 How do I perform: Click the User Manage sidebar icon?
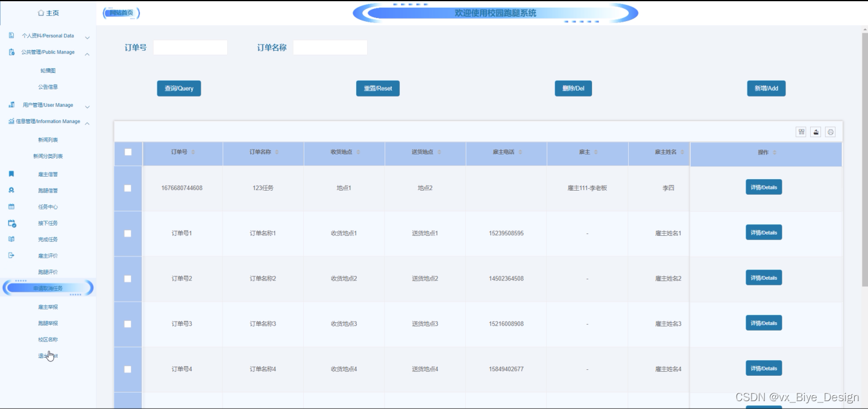pyautogui.click(x=11, y=105)
